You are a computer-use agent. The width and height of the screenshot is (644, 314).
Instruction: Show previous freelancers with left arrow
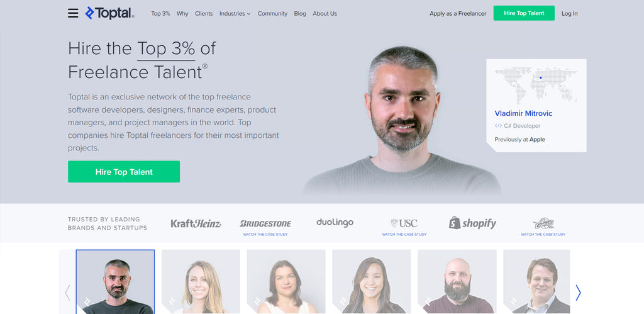(67, 293)
